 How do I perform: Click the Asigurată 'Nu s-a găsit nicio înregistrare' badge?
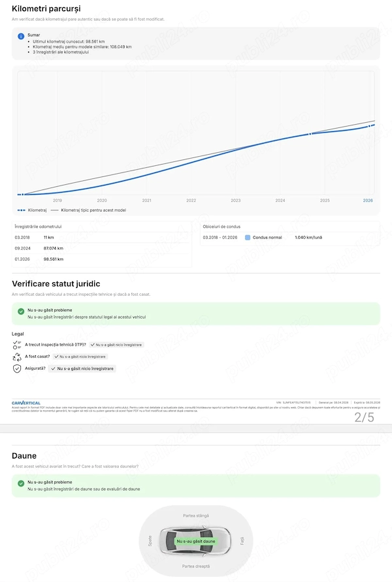point(82,368)
